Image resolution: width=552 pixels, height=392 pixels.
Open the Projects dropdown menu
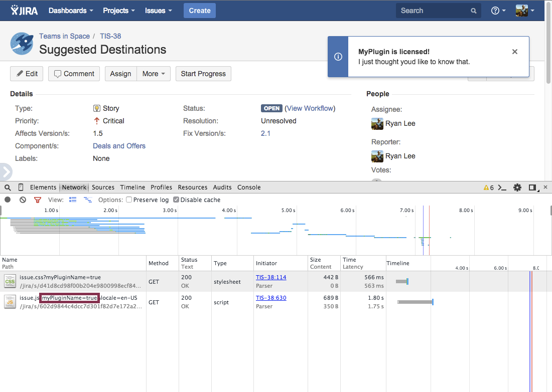point(119,11)
